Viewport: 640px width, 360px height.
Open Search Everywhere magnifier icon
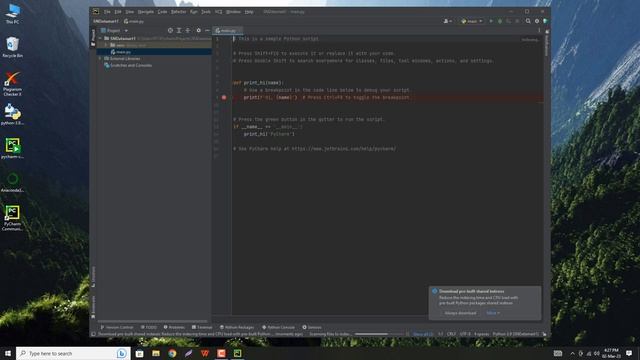tap(528, 21)
